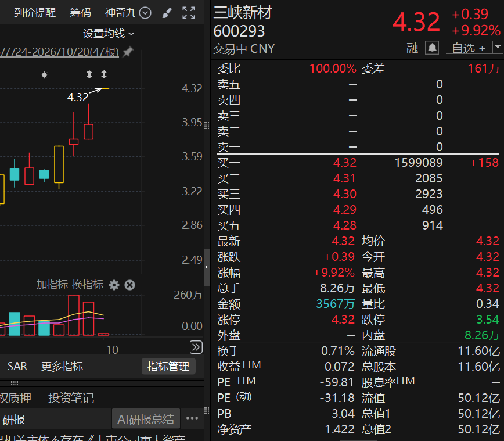Click 换指标 to switch indicator
This screenshot has width=504, height=441.
coord(88,285)
